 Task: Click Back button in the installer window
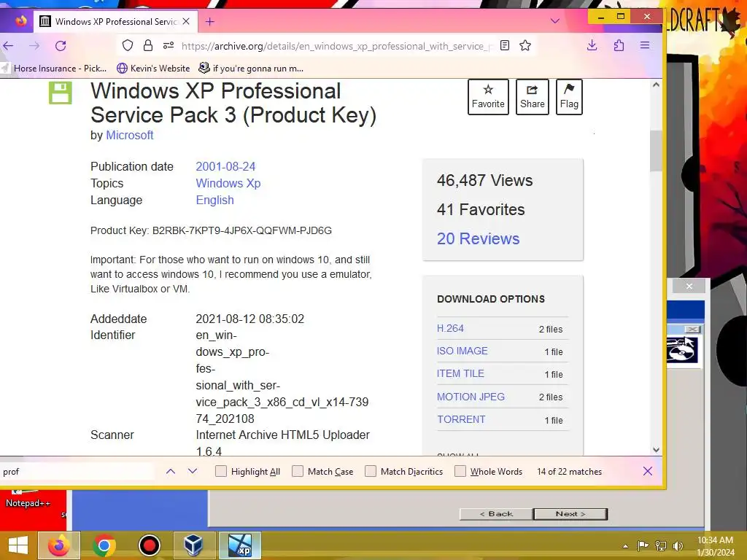click(x=496, y=514)
